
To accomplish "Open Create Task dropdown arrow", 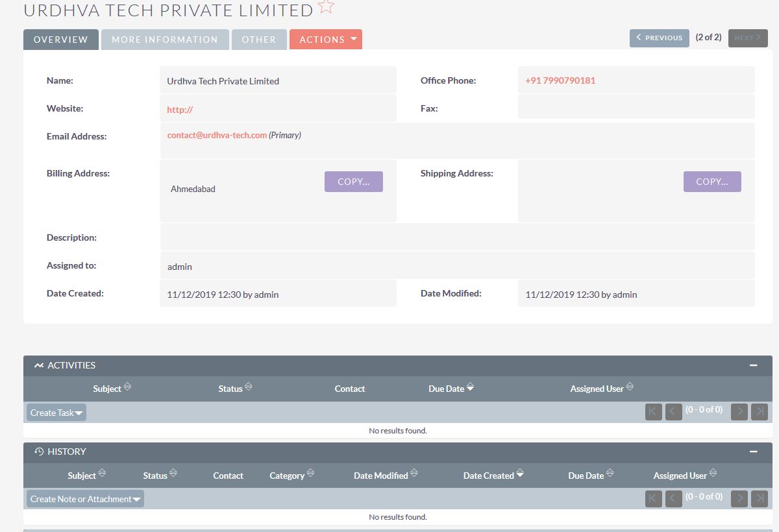I will pyautogui.click(x=79, y=413).
